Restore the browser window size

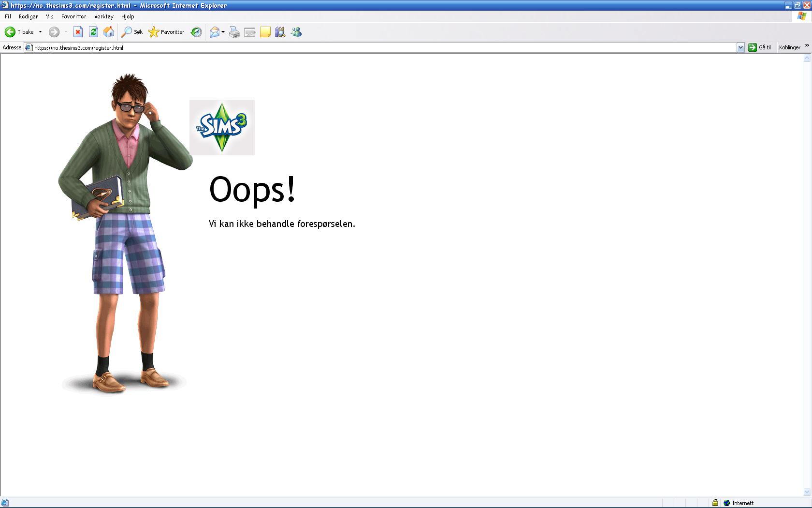797,5
